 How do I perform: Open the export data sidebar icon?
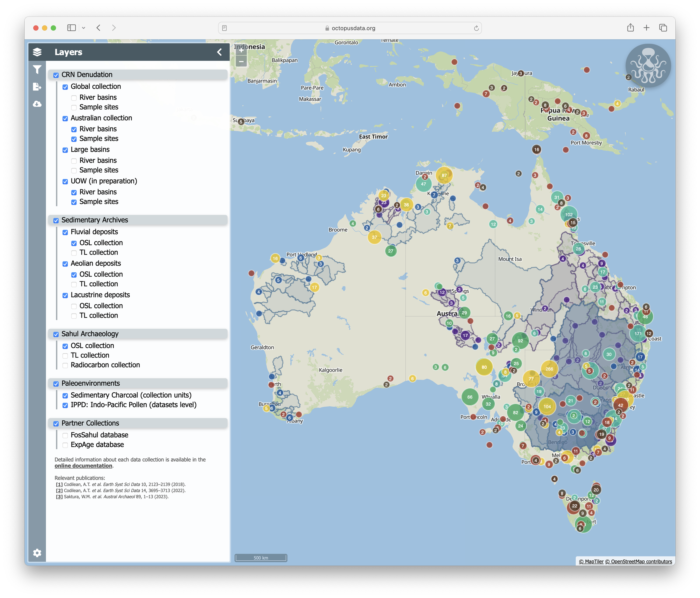[x=37, y=87]
